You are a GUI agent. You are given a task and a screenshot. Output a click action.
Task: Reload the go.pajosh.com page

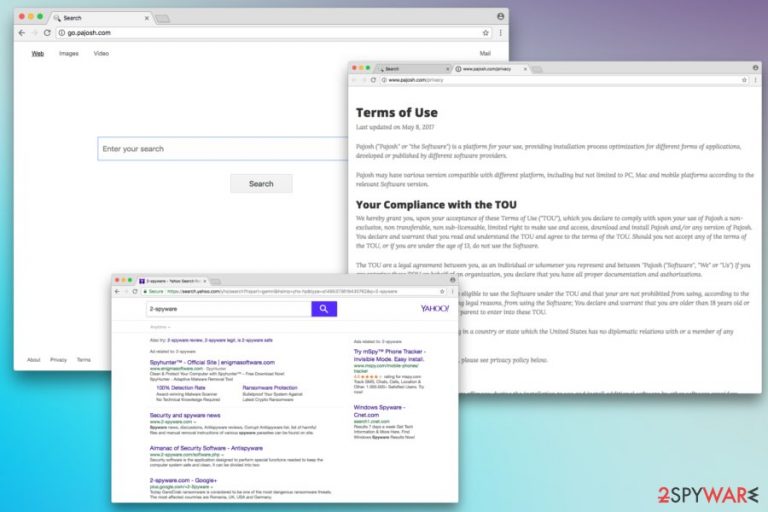coord(47,33)
